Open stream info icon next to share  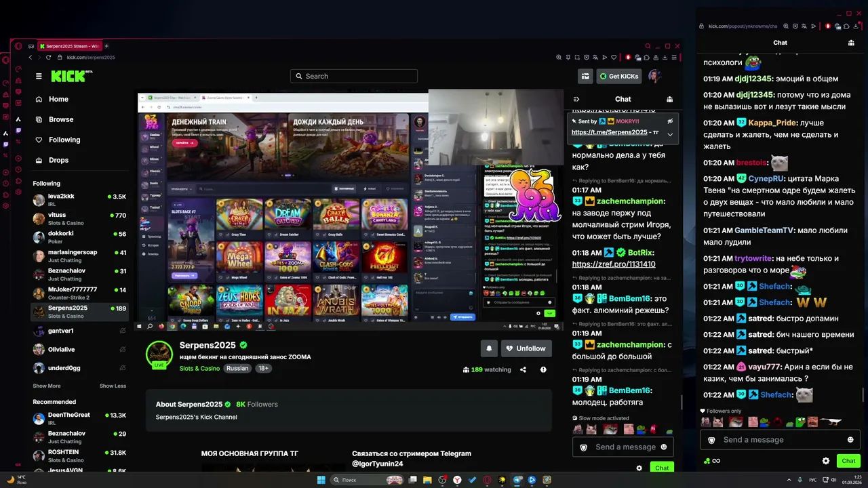point(543,369)
